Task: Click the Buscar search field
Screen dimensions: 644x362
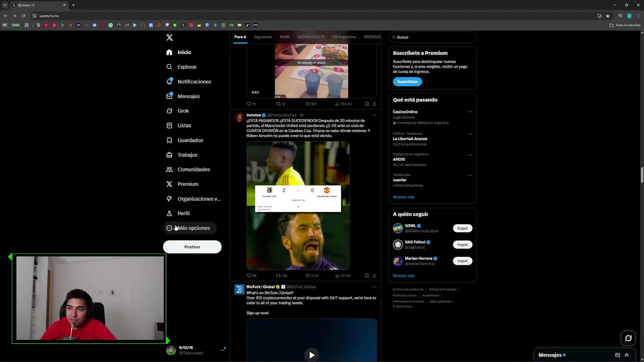Action: (433, 37)
